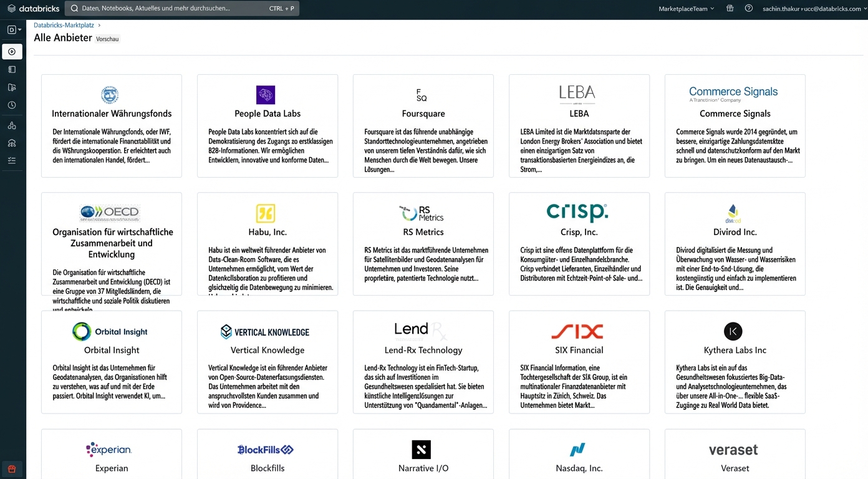Click the workflows checklist icon in the sidebar
This screenshot has width=868, height=479.
pos(12,160)
